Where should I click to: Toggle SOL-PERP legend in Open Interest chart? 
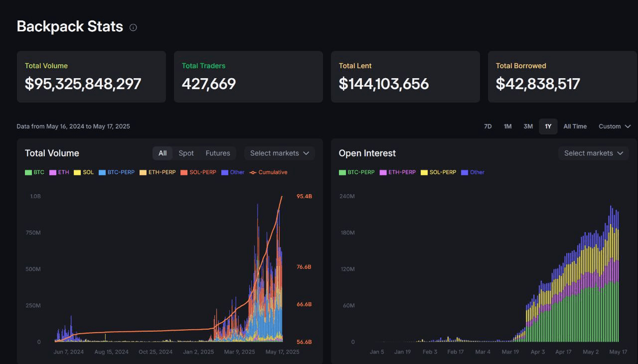pos(439,172)
